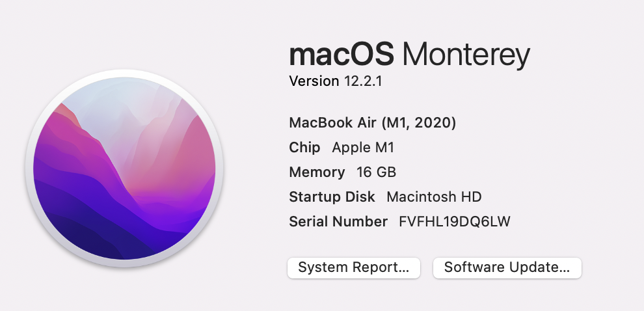The width and height of the screenshot is (644, 311).
Task: Select the "MacBook Air" model name
Action: pyautogui.click(x=333, y=122)
